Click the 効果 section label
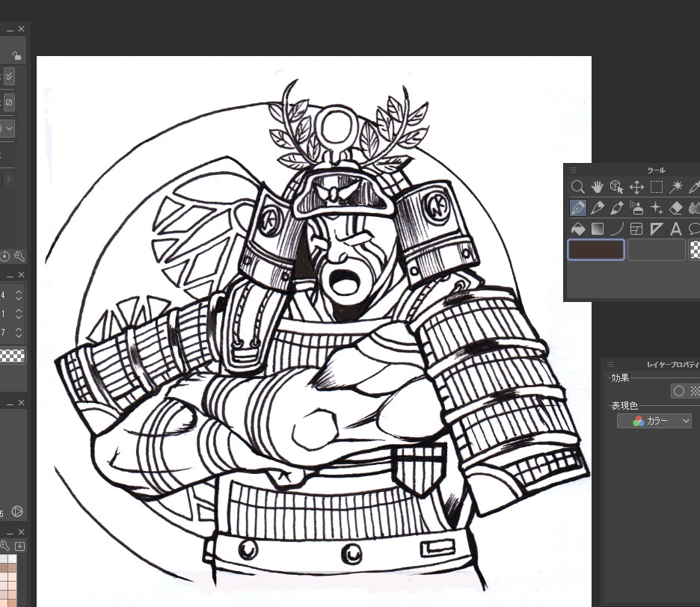Viewport: 700px width, 607px height. (620, 378)
